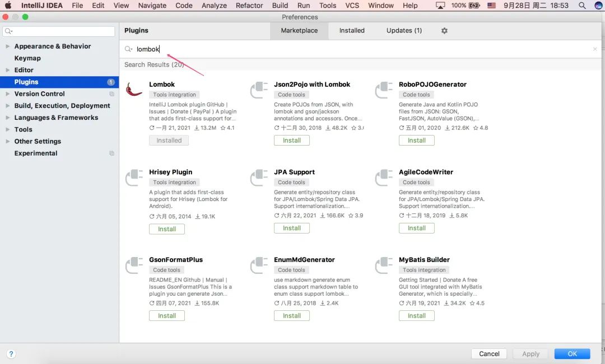605x364 pixels.
Task: Open the Refactor menu
Action: click(249, 6)
